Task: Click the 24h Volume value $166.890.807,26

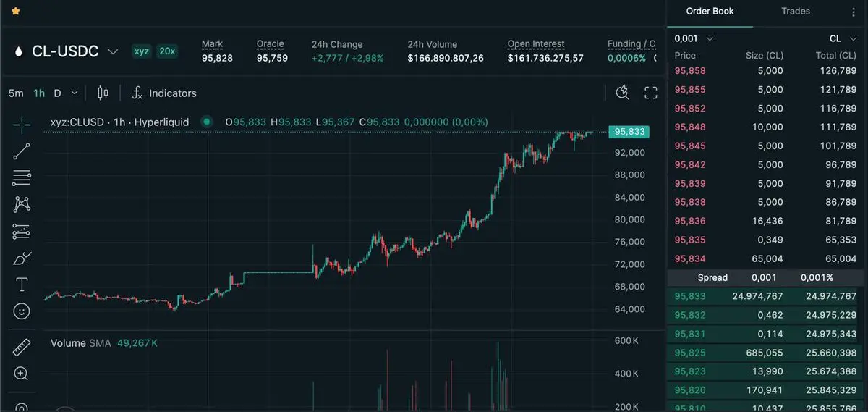Action: pyautogui.click(x=446, y=58)
